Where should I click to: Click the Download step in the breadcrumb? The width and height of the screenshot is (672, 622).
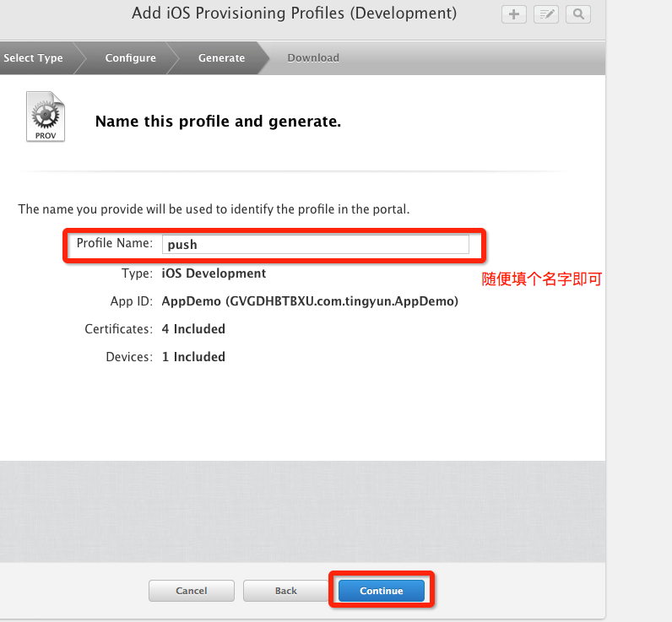click(312, 58)
